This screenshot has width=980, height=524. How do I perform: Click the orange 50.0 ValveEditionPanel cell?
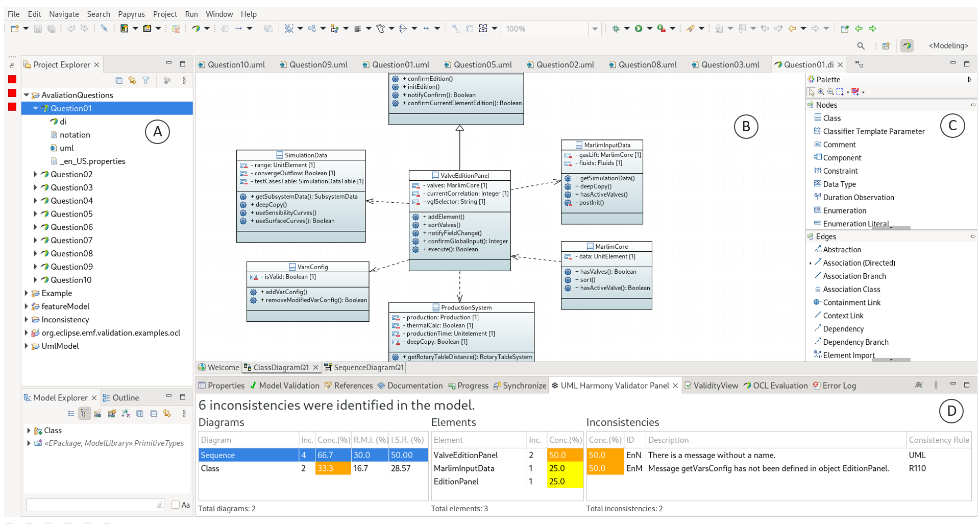565,455
